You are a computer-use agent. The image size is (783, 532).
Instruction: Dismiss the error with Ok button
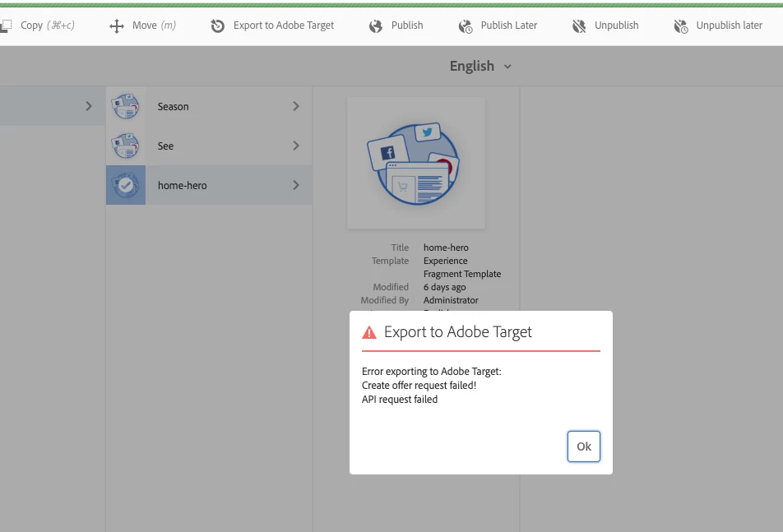(583, 446)
